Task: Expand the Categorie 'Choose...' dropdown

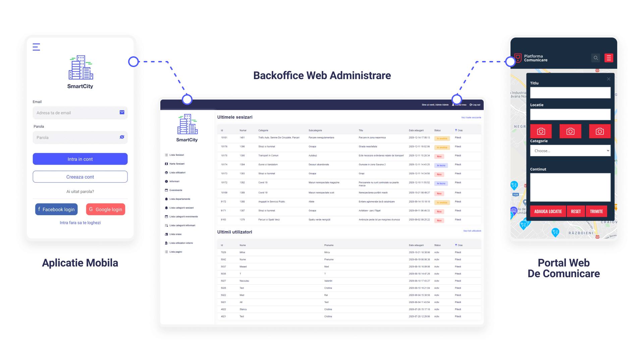Action: pos(570,151)
